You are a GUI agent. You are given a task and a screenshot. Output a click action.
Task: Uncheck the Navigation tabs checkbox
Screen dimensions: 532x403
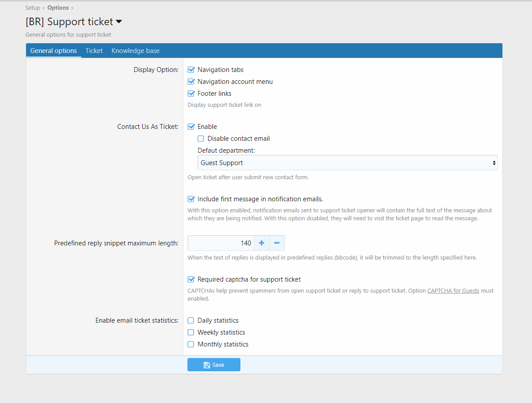click(x=191, y=70)
